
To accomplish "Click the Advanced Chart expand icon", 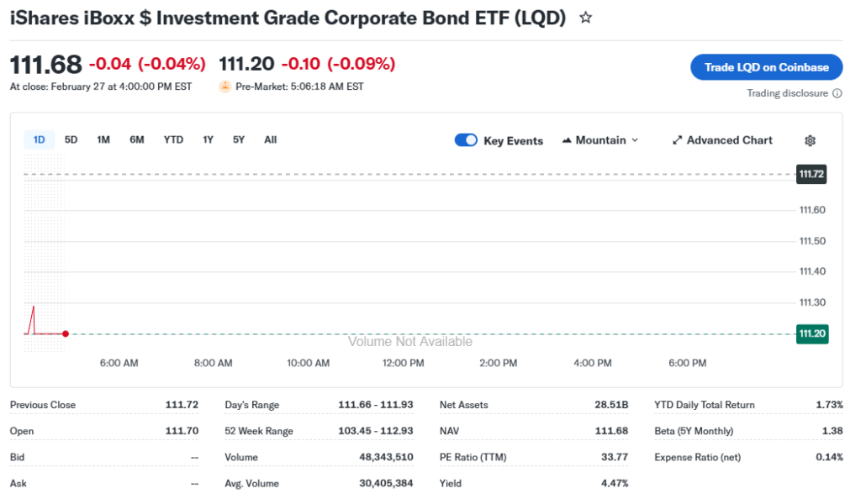I will [x=677, y=140].
